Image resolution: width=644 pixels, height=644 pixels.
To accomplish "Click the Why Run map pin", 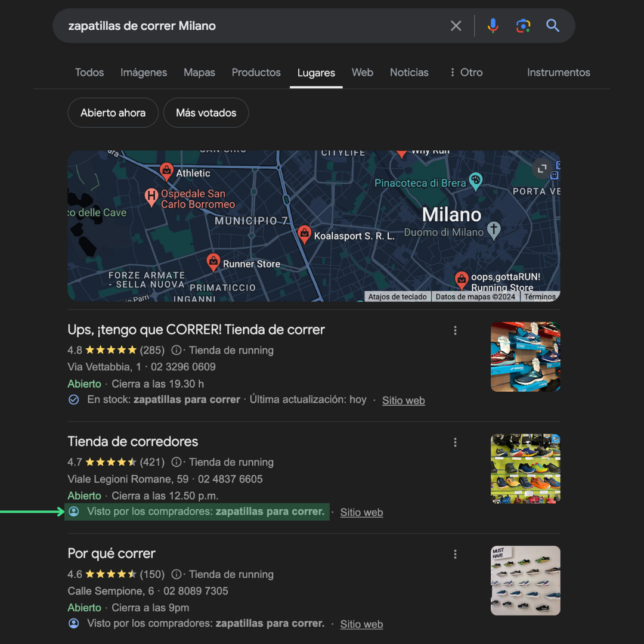I will click(401, 153).
